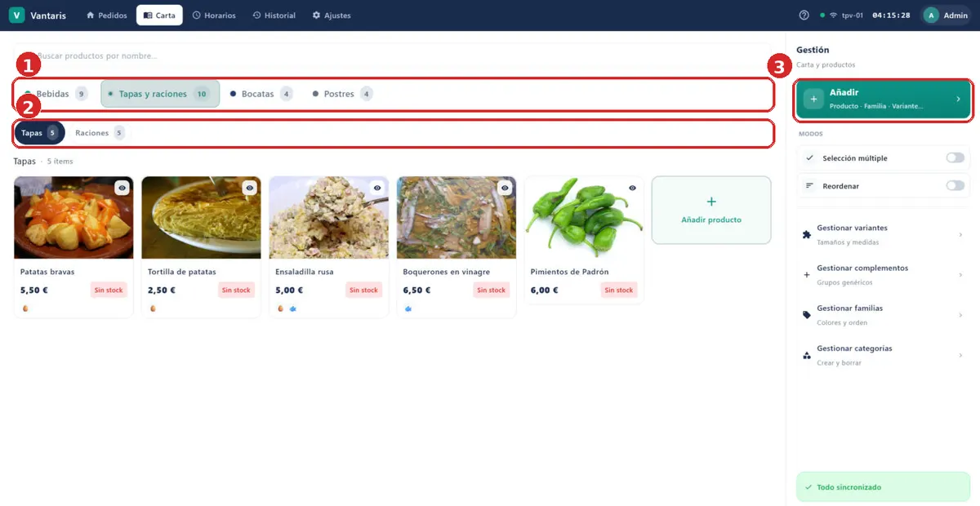The height and width of the screenshot is (506, 980).
Task: Click the plus icon for Gestionar complementos
Action: pos(807,275)
